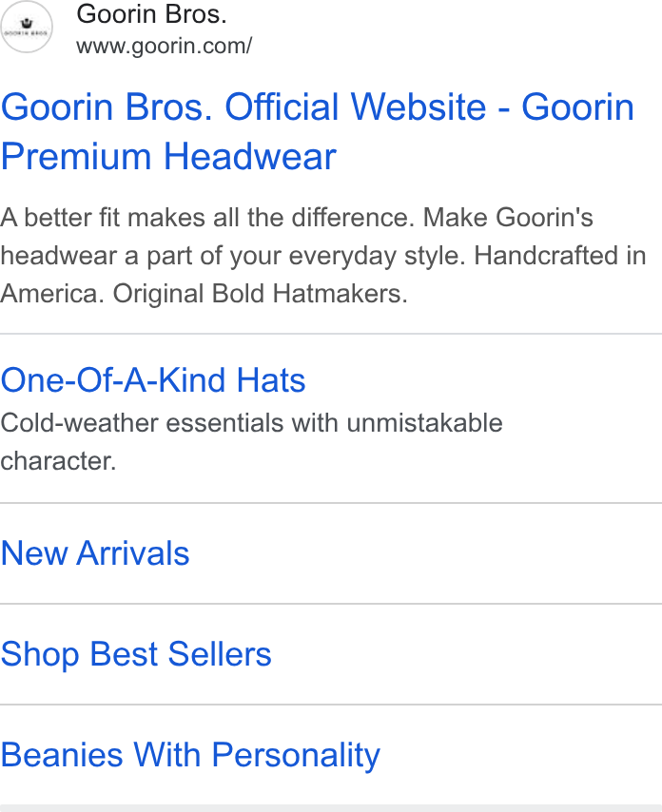Open the Beanies With Personality link
Screen dimensions: 662x812
tap(190, 755)
